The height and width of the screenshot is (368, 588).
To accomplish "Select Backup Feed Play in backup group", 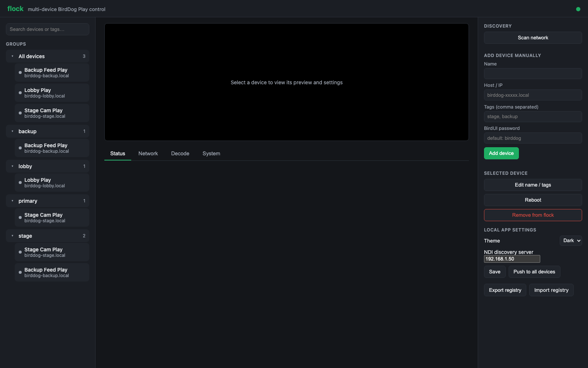I will tap(52, 148).
